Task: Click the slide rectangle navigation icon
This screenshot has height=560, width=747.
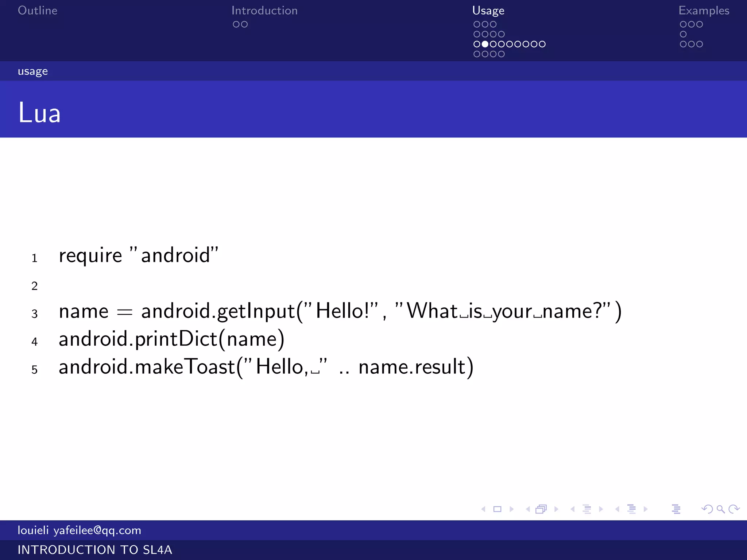Action: pyautogui.click(x=497, y=509)
